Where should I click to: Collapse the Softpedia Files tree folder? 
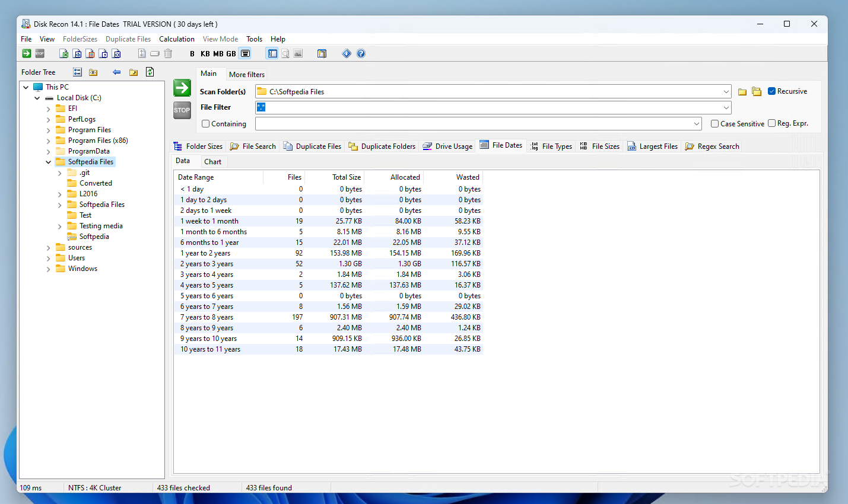pyautogui.click(x=49, y=162)
